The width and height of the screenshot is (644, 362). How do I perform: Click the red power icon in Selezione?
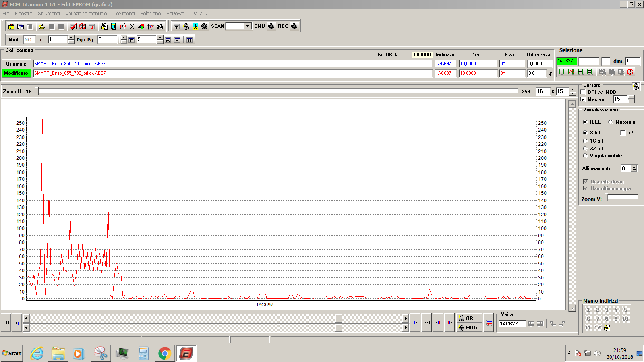[x=630, y=72]
